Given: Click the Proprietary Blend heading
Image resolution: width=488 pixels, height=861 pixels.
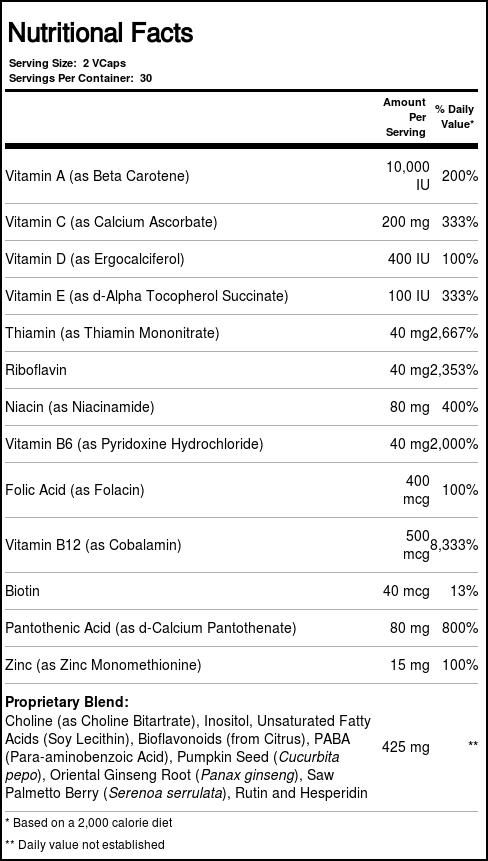Looking at the screenshot, I should (x=67, y=702).
